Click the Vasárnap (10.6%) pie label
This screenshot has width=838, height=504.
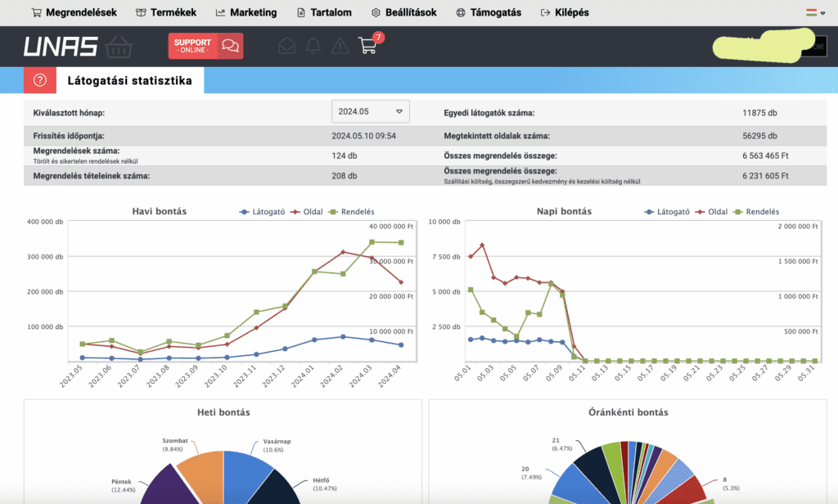277,445
